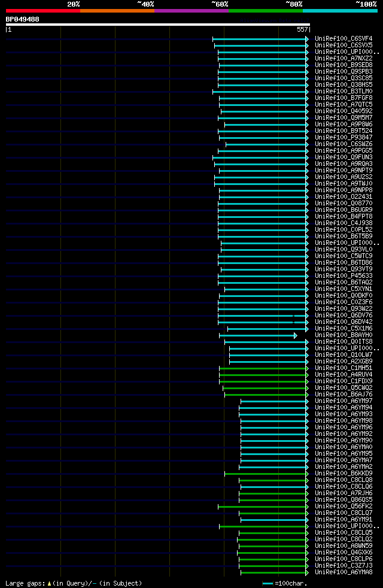Click hit label UniRef100_Q0DKF0
This screenshot has height=588, width=383.
[344, 296]
